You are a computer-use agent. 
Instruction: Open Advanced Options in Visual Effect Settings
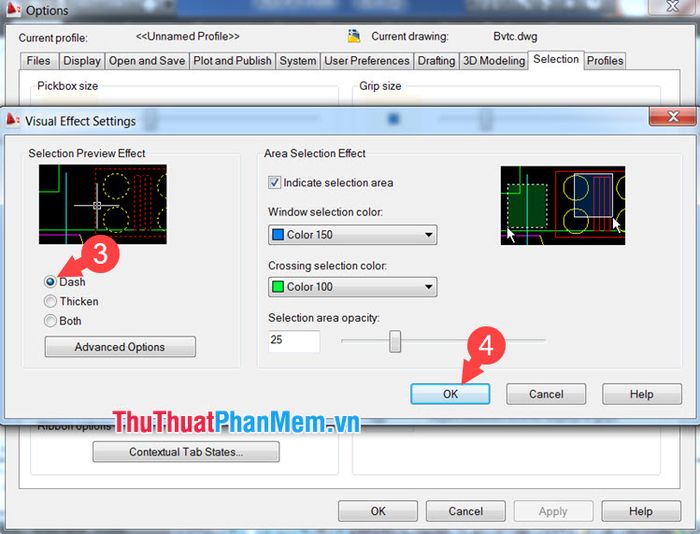(120, 347)
